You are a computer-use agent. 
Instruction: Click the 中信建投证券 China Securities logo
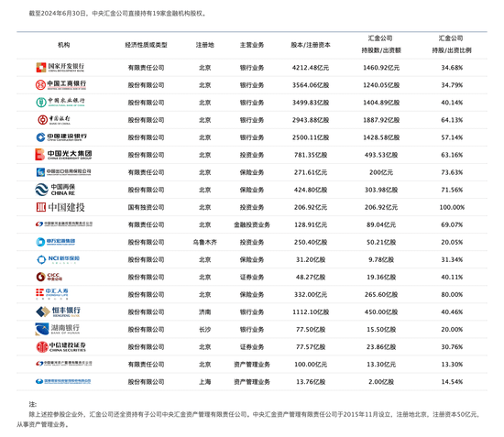60,346
